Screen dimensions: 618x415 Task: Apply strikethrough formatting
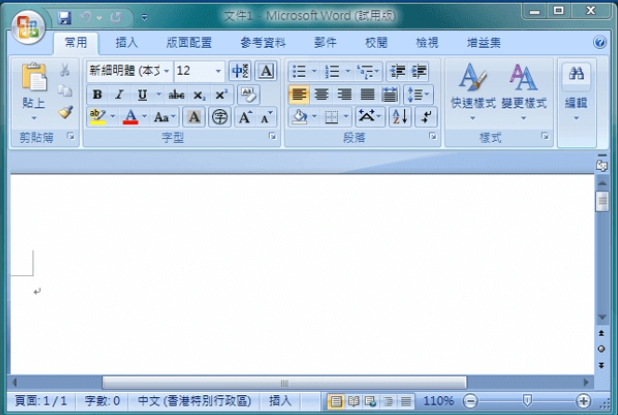[176, 95]
